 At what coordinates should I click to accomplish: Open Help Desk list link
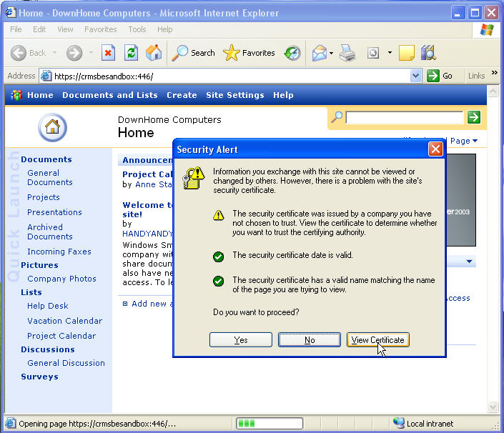point(48,306)
